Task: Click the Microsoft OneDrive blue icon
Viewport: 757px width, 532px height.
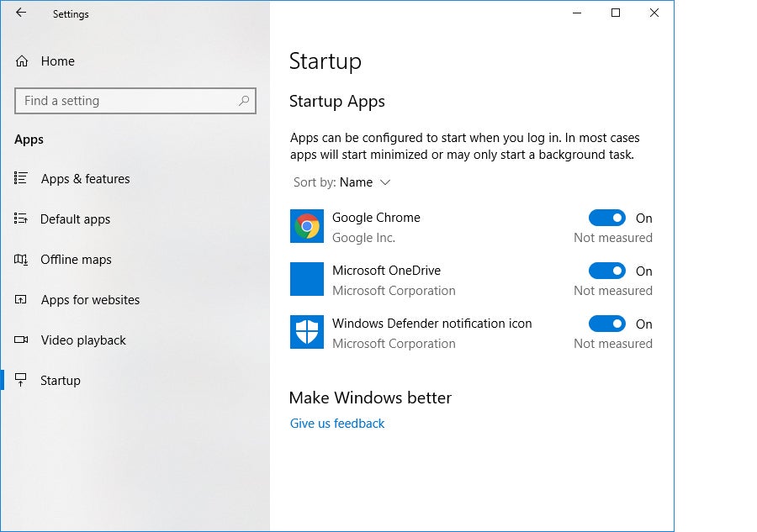Action: pyautogui.click(x=306, y=279)
